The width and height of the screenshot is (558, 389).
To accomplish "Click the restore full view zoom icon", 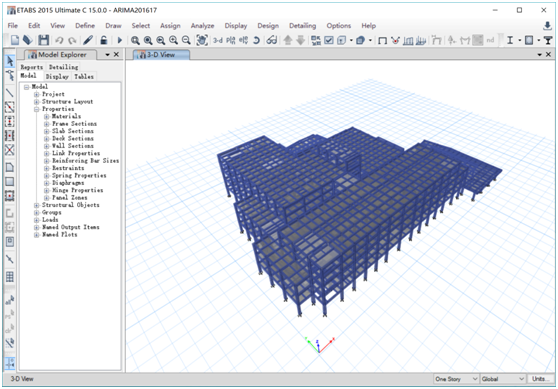I will click(148, 41).
